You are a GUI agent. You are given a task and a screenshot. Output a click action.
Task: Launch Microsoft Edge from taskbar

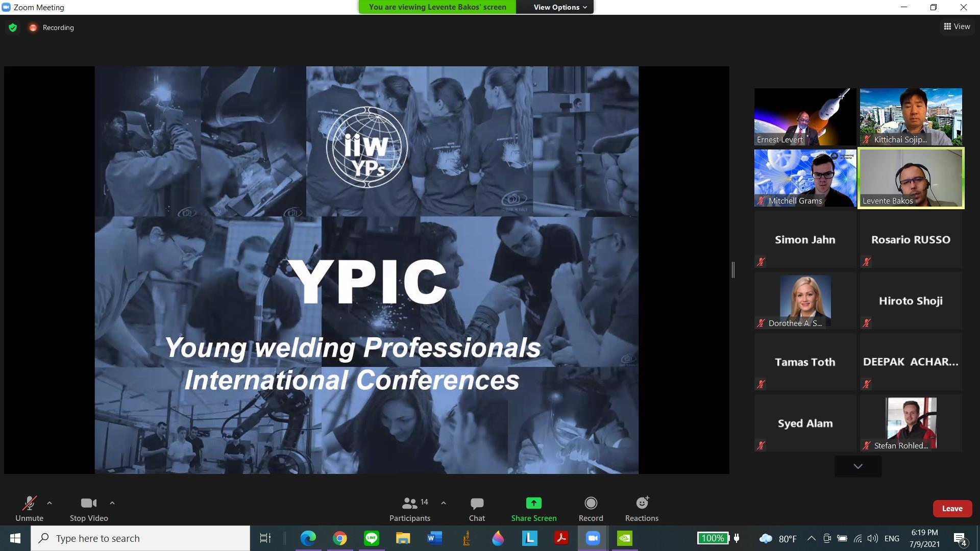pos(308,538)
